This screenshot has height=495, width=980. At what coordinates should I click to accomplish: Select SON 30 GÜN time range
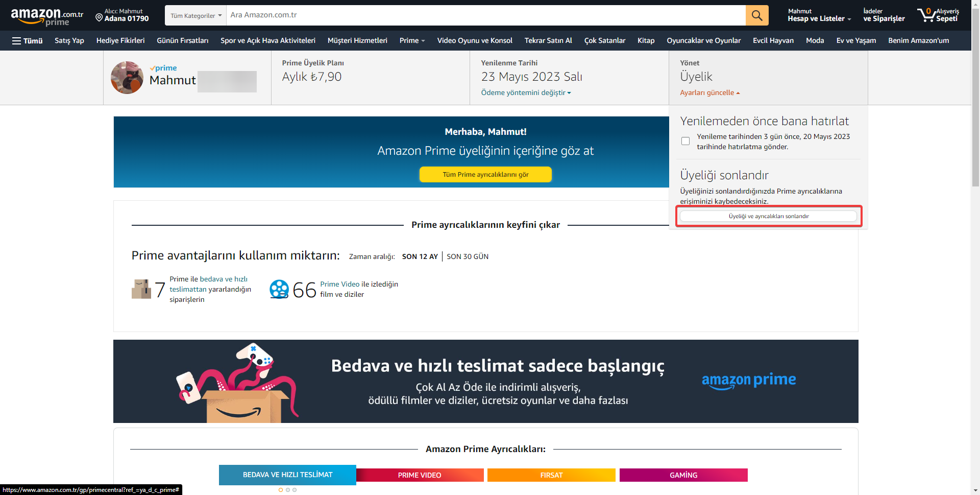pyautogui.click(x=468, y=256)
